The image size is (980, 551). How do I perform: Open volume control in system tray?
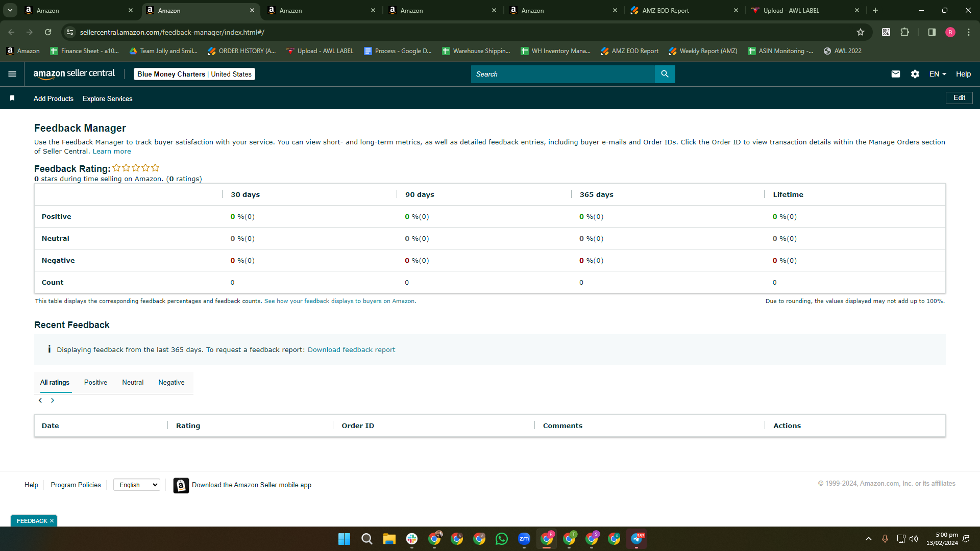click(914, 539)
